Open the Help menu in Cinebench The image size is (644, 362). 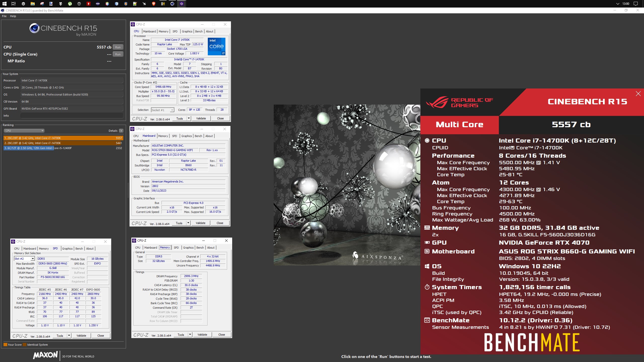(13, 16)
